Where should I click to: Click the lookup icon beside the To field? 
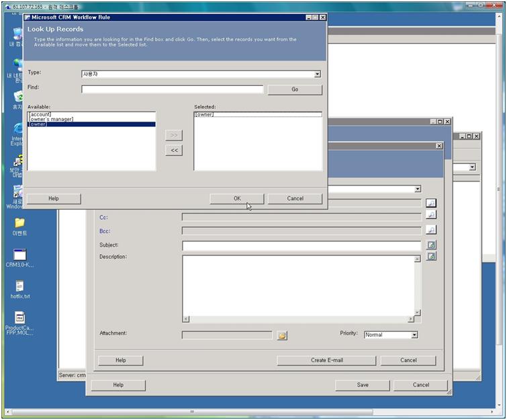click(x=431, y=203)
